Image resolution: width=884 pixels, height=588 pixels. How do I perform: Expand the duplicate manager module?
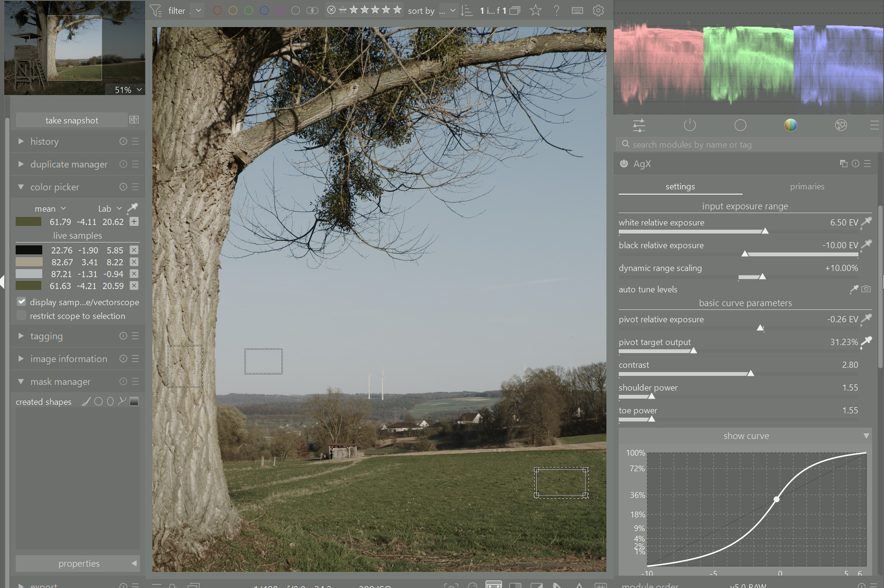tap(21, 164)
